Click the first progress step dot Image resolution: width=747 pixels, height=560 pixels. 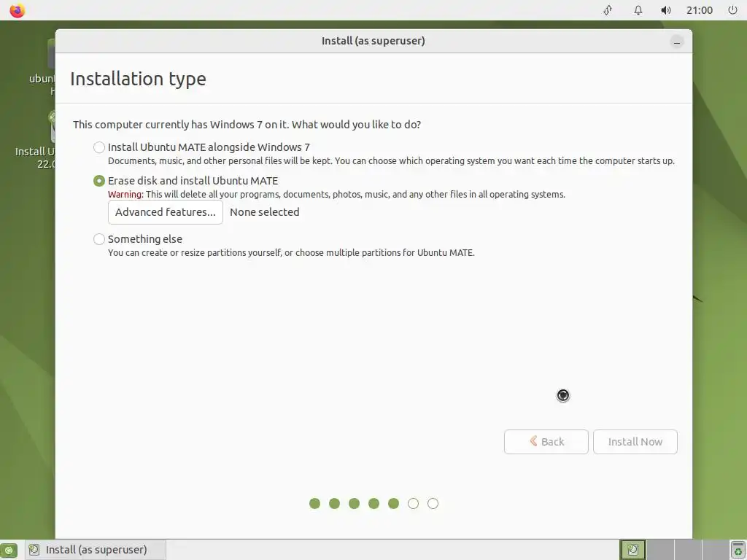315,503
